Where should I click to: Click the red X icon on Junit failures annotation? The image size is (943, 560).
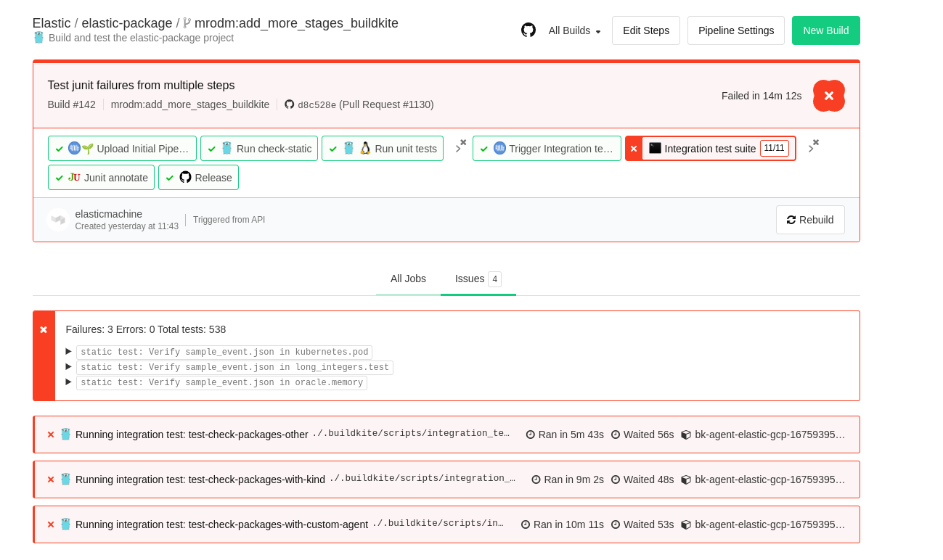pyautogui.click(x=44, y=329)
